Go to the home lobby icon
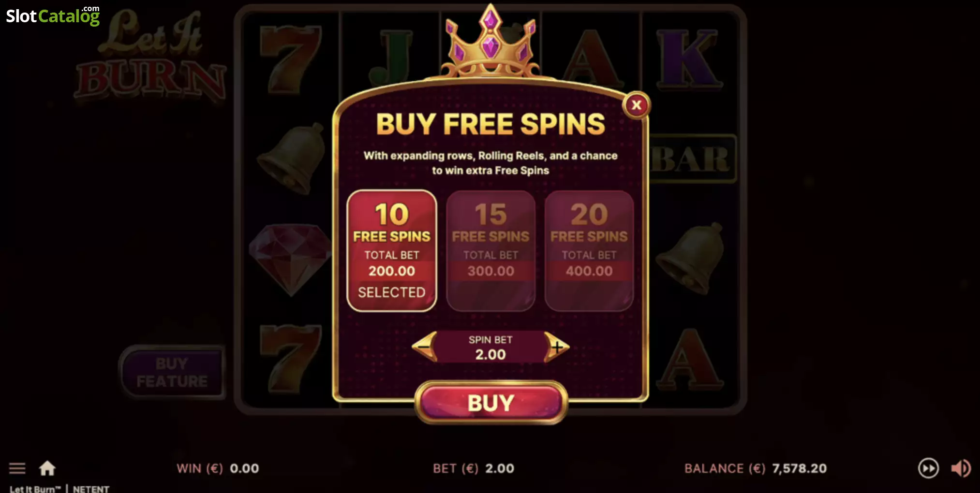 click(x=47, y=468)
